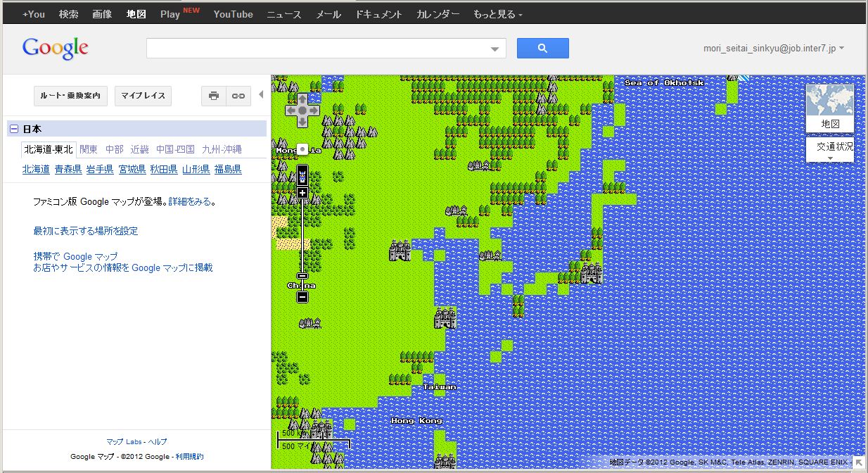Zoom in with the plus button
This screenshot has height=473, width=868.
pyautogui.click(x=302, y=193)
